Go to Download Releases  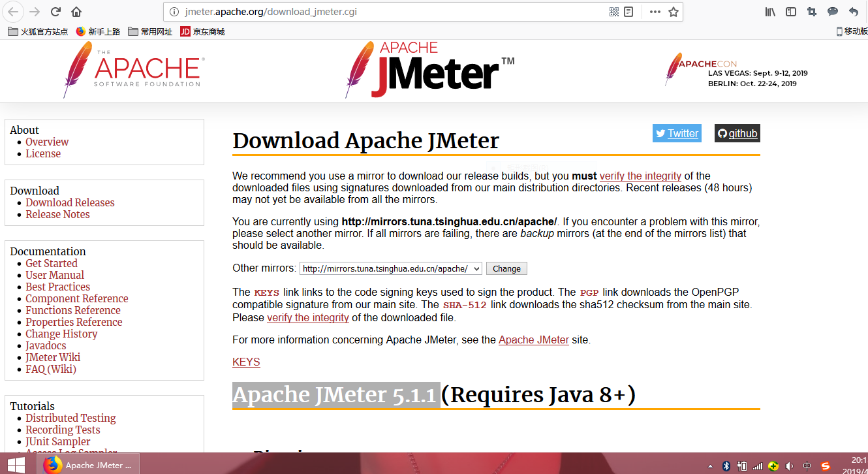pyautogui.click(x=70, y=202)
